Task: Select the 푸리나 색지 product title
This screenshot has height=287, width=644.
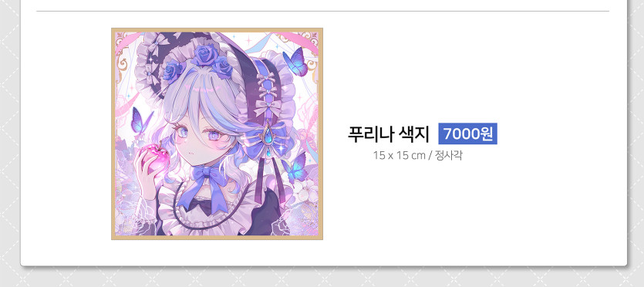Action: pyautogui.click(x=389, y=133)
